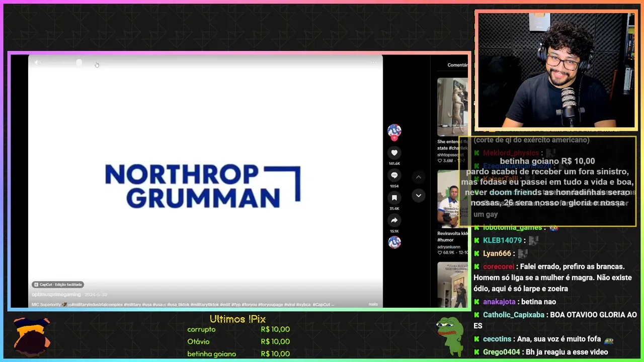Click the Kick badge beside Lyan666

click(x=477, y=254)
